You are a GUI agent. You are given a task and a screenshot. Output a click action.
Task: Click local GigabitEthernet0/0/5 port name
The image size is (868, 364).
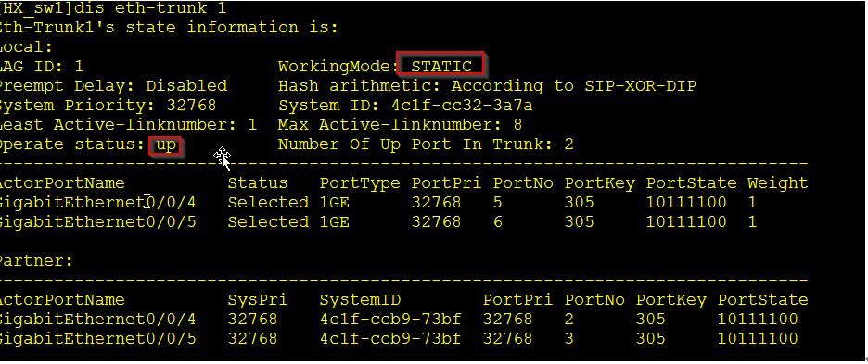96,222
